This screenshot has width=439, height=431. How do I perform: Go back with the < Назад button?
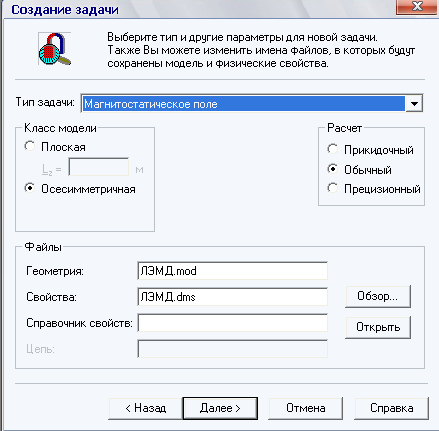click(145, 408)
